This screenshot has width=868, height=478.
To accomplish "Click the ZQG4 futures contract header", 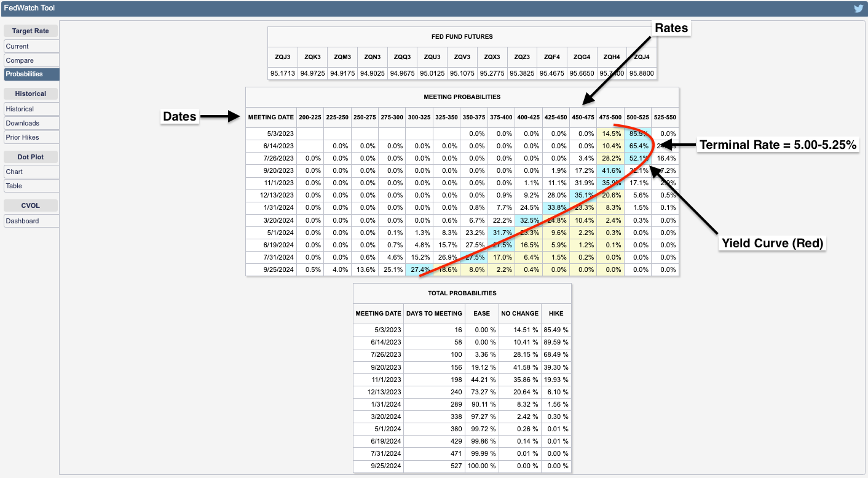I will coord(582,57).
